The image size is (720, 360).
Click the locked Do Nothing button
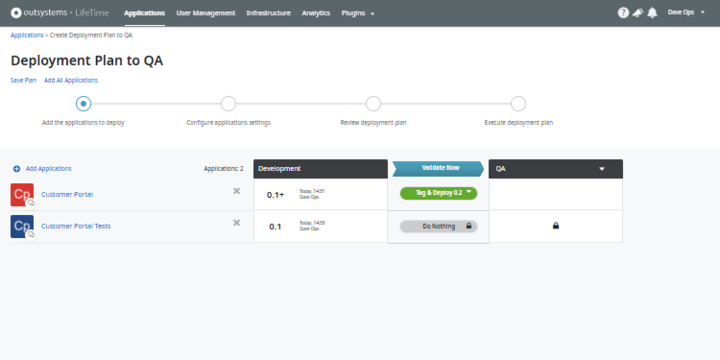pyautogui.click(x=439, y=226)
